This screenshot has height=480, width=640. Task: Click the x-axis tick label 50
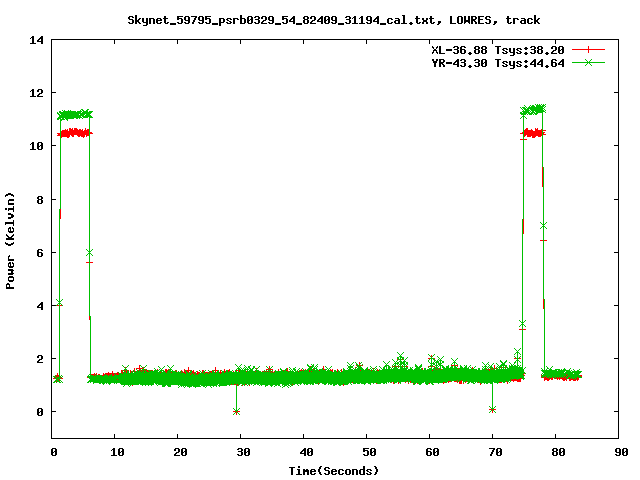[369, 452]
